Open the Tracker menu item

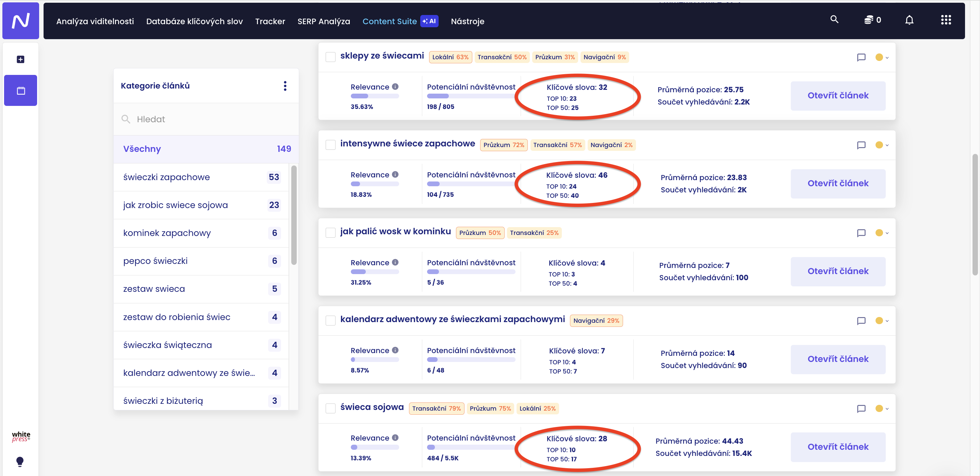pos(270,21)
